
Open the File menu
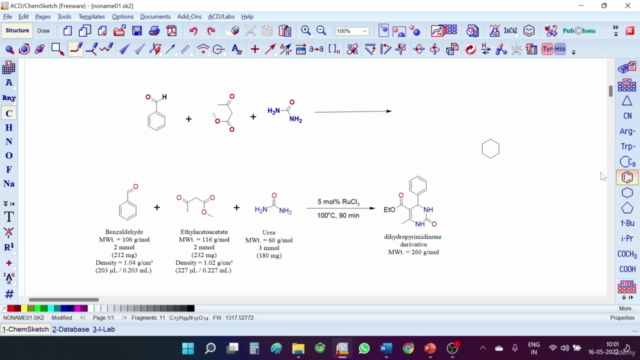8,17
